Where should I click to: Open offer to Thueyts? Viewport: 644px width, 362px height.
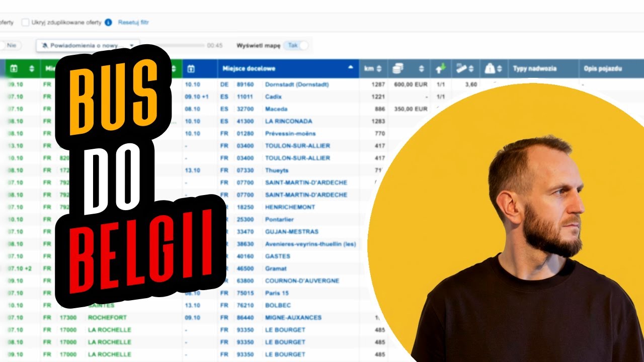coord(277,170)
